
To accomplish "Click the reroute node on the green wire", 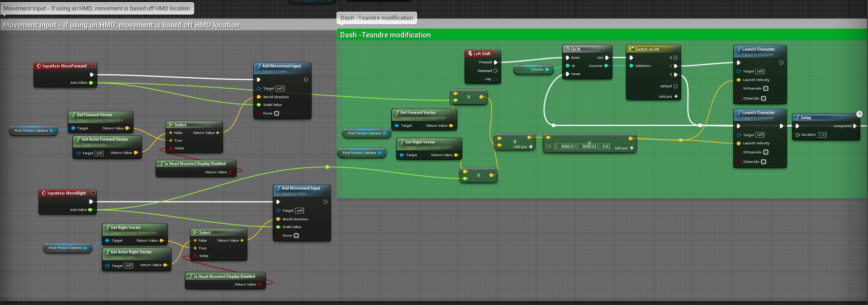I will [327, 167].
